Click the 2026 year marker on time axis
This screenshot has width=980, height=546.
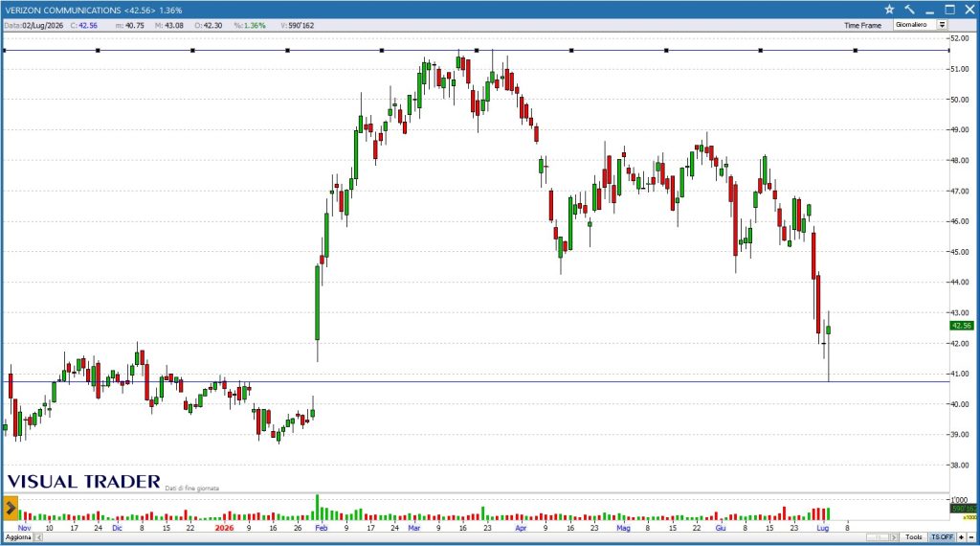click(x=224, y=528)
